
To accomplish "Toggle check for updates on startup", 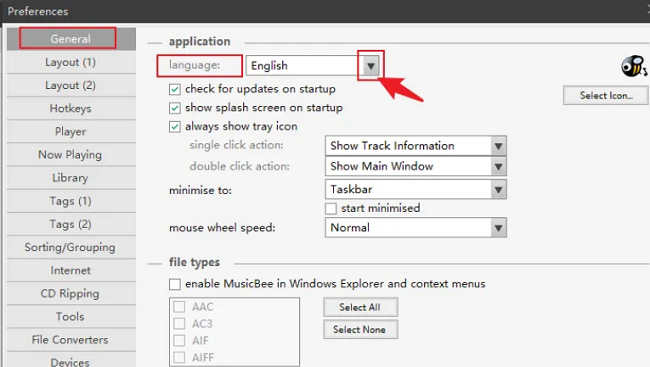I will [175, 89].
